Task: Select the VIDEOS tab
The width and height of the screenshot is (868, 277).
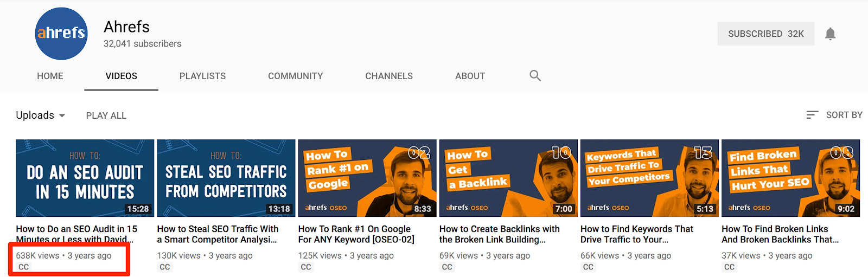Action: pos(122,76)
